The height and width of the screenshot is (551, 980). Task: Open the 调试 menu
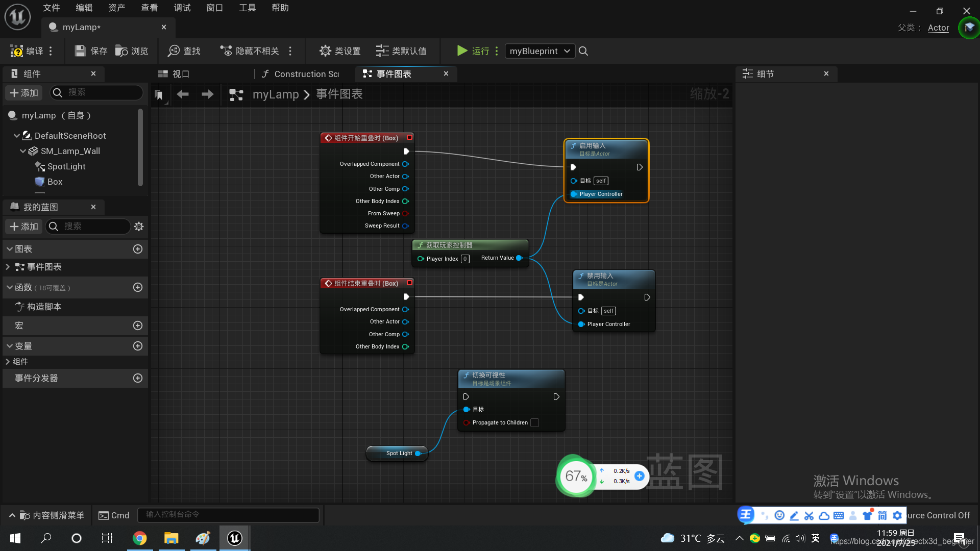[182, 8]
